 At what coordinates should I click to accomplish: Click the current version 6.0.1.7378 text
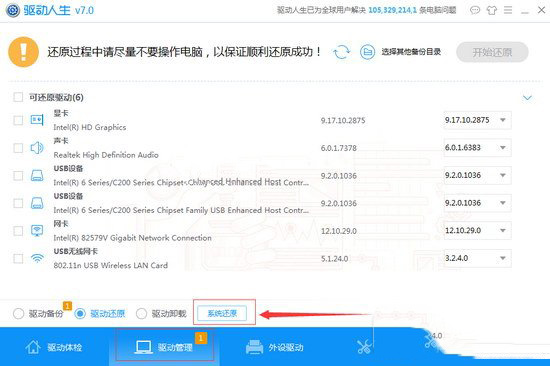pyautogui.click(x=338, y=148)
